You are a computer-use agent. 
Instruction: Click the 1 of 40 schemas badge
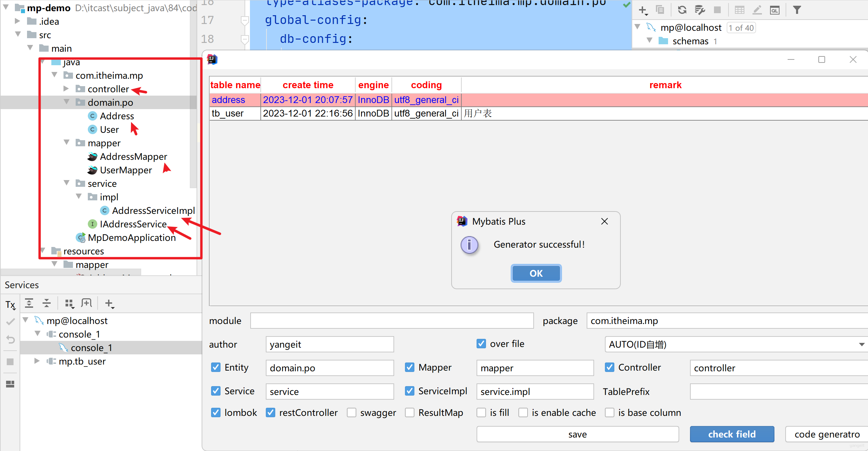[x=741, y=28]
